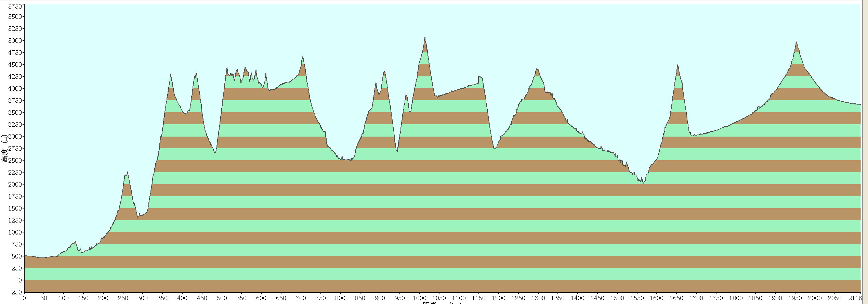This screenshot has height=304, width=868.
Task: Select the 2116 end label on distance axis
Action: tap(854, 298)
